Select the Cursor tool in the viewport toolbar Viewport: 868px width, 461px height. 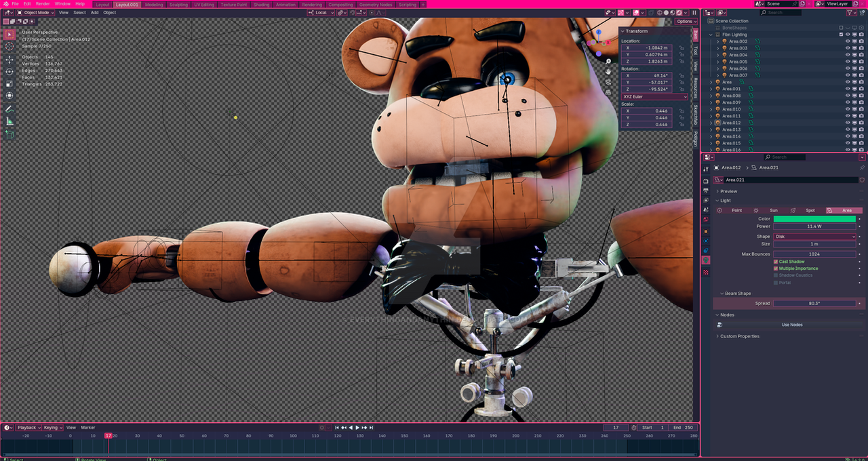tap(9, 47)
